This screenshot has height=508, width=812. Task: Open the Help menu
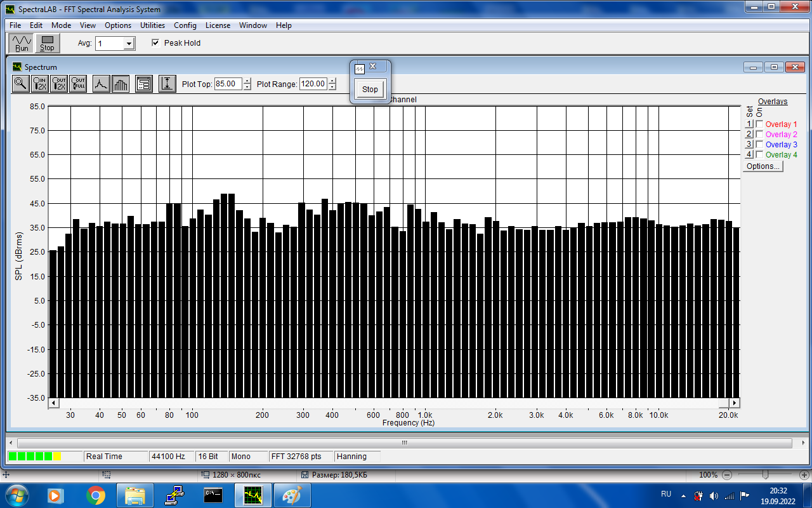(284, 25)
